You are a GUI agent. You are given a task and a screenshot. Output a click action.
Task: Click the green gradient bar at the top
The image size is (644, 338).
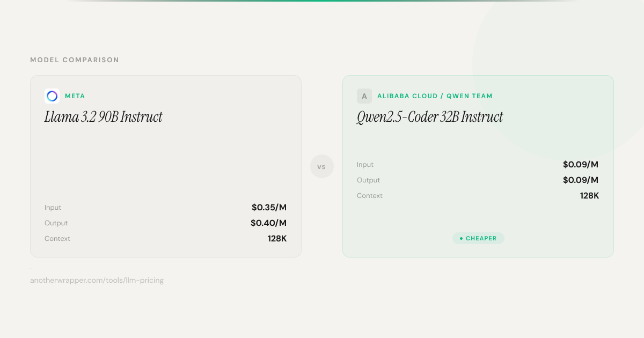(322, 1)
